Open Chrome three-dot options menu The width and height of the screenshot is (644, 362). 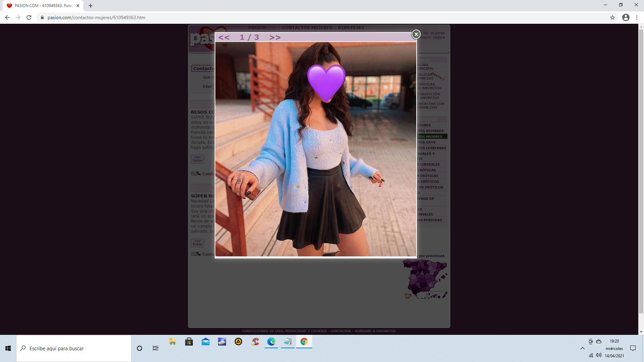pyautogui.click(x=637, y=17)
